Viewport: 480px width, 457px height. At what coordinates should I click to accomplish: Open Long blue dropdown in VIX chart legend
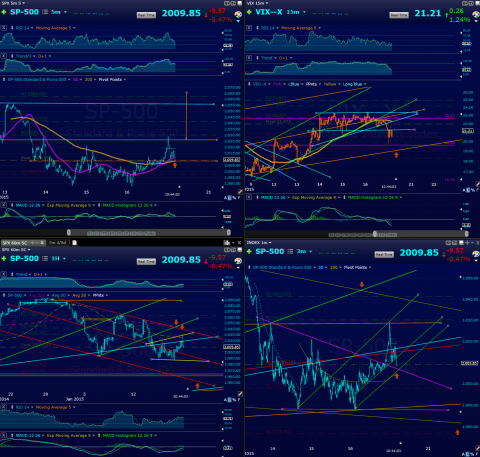(x=365, y=84)
